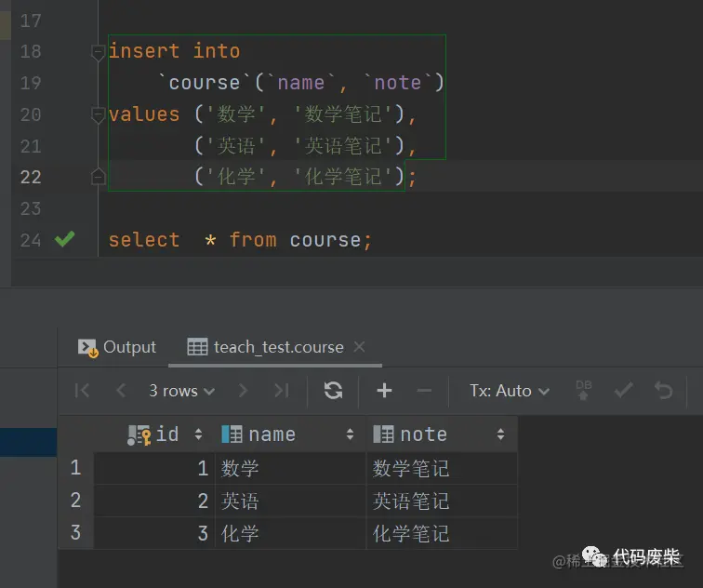703x588 pixels.
Task: Roll back changes with undo icon
Action: coord(664,390)
